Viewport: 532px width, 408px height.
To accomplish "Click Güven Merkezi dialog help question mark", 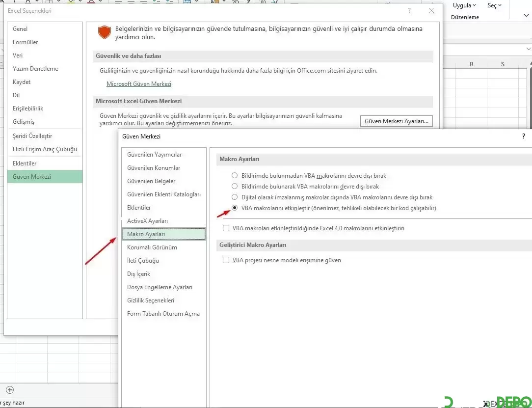I will click(x=524, y=136).
